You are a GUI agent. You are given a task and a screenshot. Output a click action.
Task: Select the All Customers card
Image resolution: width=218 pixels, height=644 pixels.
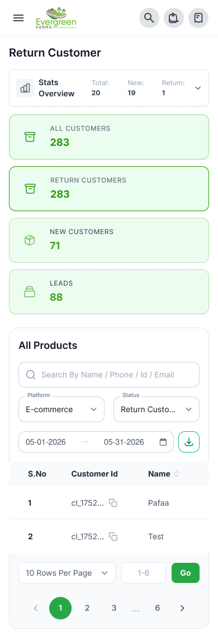point(109,137)
